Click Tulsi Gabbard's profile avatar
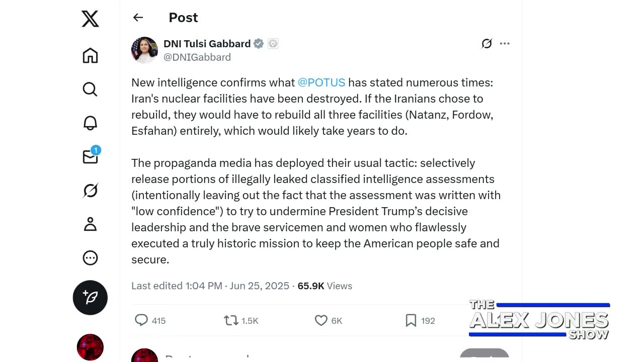 pos(144,50)
